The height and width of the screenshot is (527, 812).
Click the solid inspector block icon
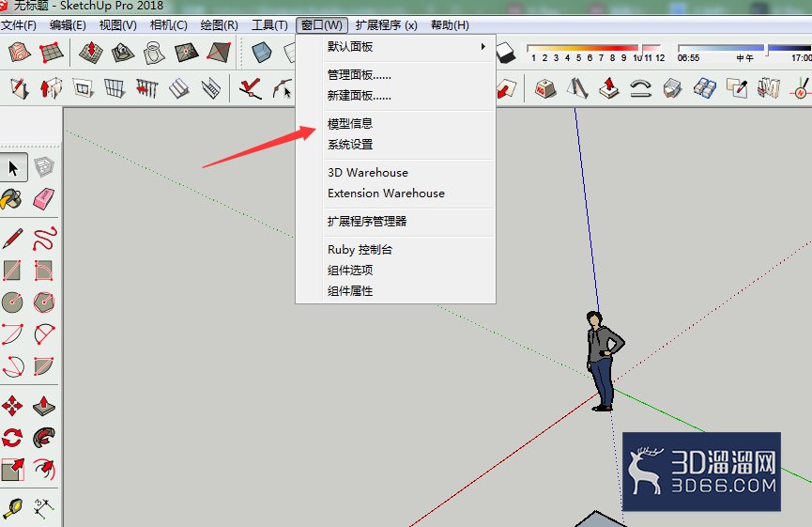(545, 88)
